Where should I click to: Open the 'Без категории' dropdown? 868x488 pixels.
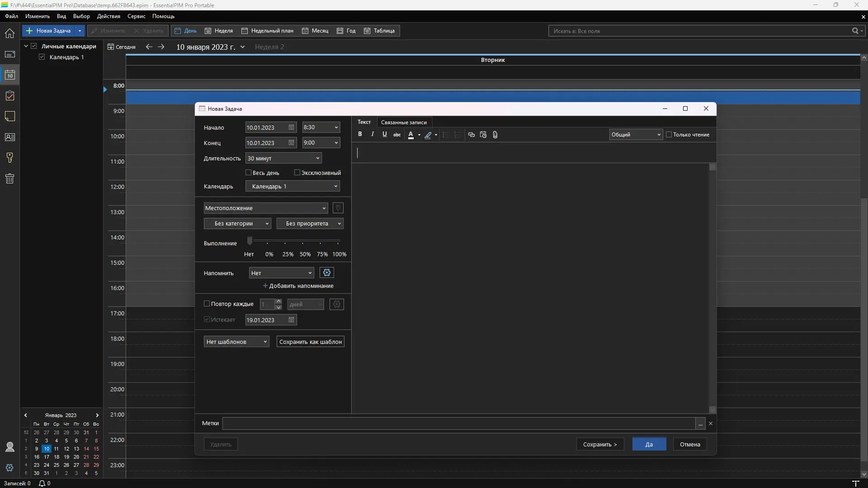point(237,224)
